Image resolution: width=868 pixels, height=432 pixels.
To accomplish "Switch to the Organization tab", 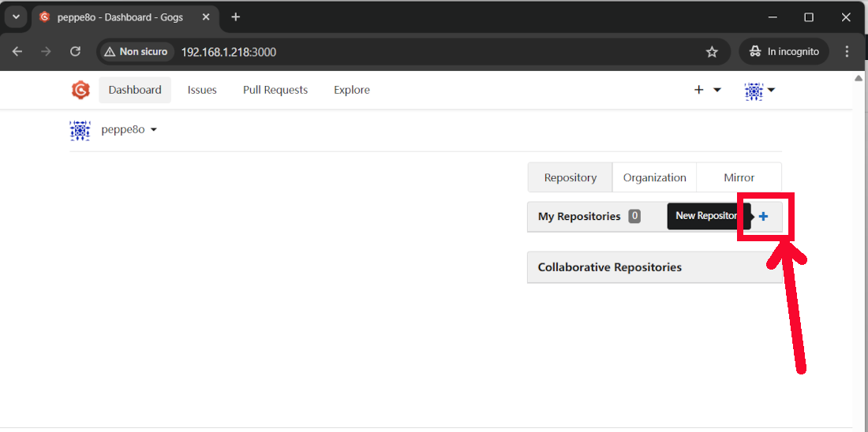I will [654, 177].
